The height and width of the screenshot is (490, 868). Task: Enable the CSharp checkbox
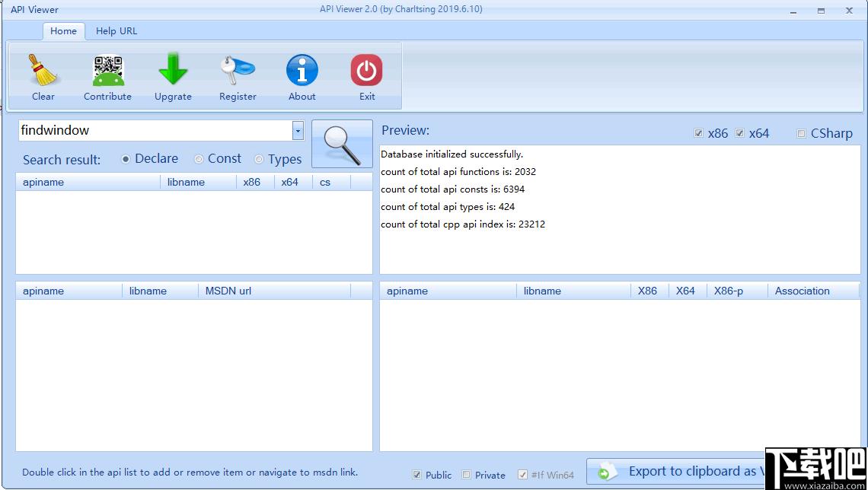point(801,133)
